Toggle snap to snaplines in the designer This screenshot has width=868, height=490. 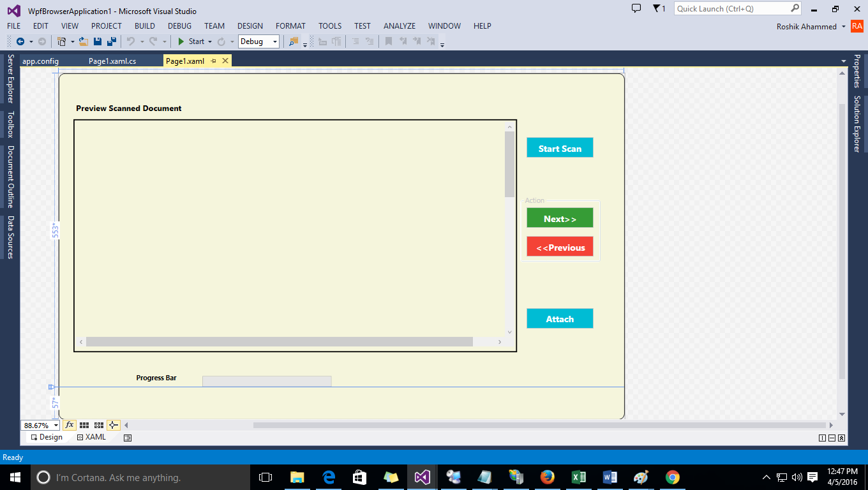113,425
